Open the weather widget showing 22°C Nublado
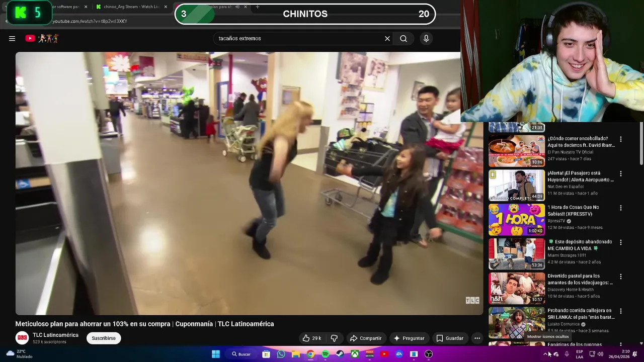644x362 pixels. click(19, 354)
